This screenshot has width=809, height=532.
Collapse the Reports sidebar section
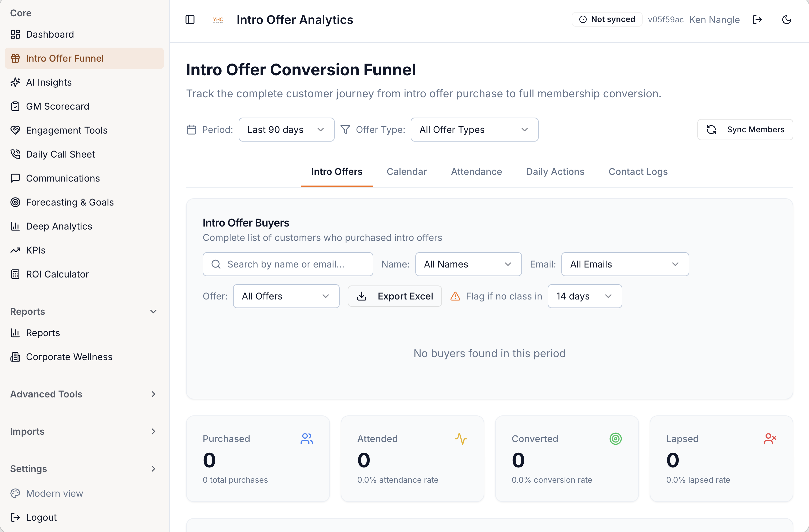click(x=84, y=311)
